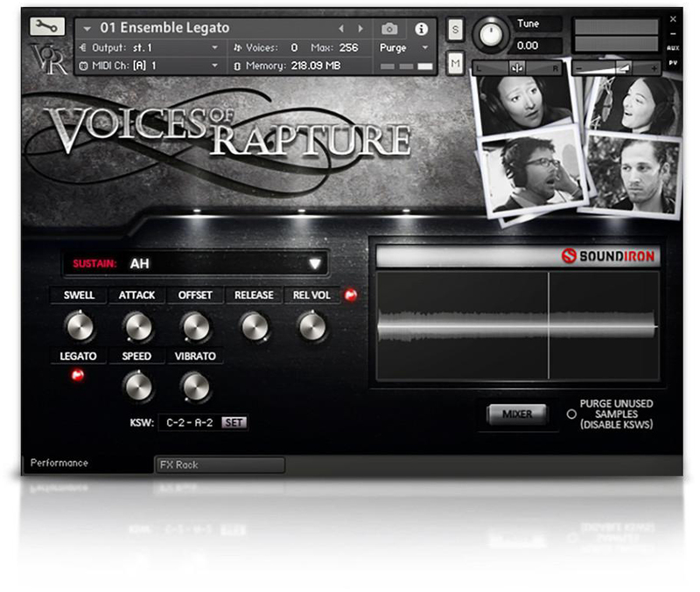This screenshot has height=592, width=700.
Task: Click the Voices count value 0
Action: (x=294, y=48)
